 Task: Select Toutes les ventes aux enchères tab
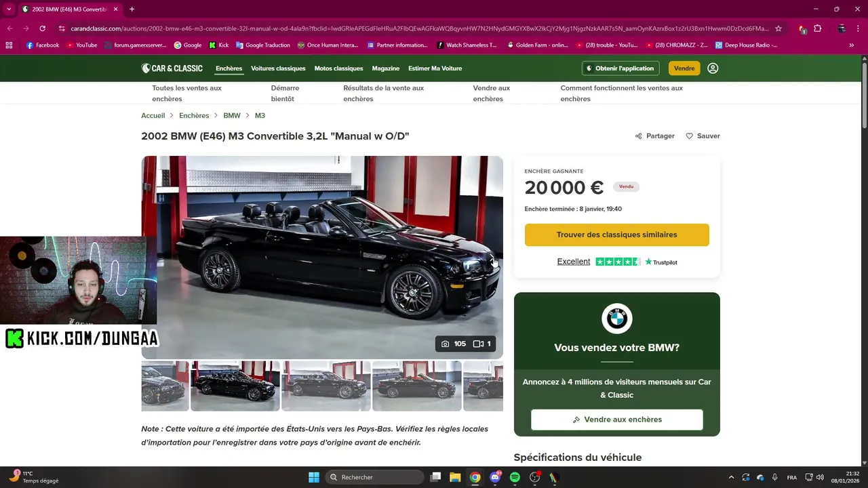point(186,94)
